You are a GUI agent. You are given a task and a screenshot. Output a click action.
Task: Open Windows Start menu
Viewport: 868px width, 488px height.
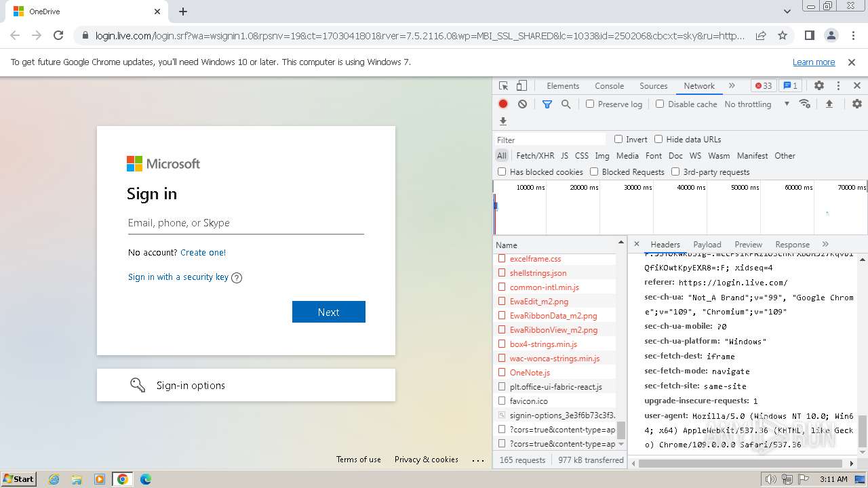(18, 479)
